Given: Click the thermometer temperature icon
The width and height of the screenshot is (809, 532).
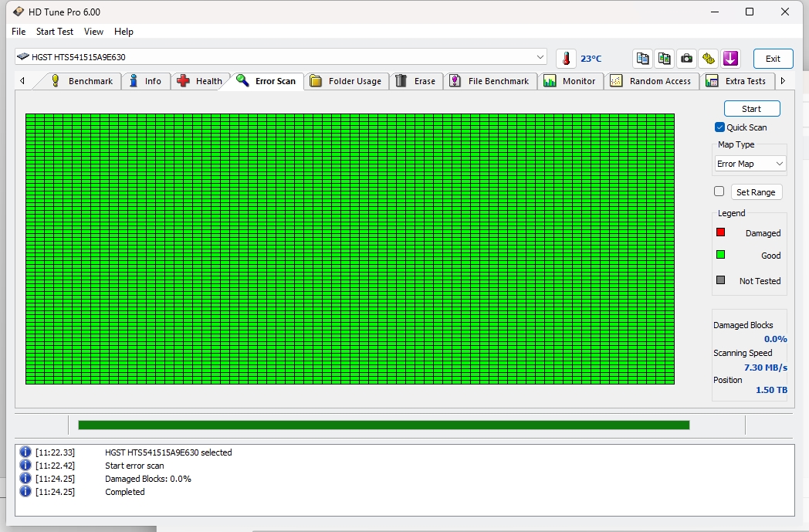Looking at the screenshot, I should coord(566,59).
